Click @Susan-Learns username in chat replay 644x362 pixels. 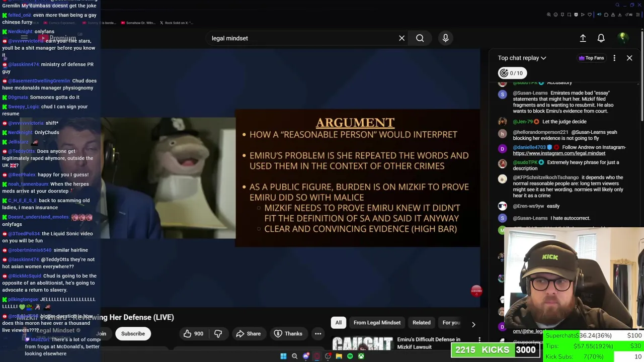coord(530,93)
